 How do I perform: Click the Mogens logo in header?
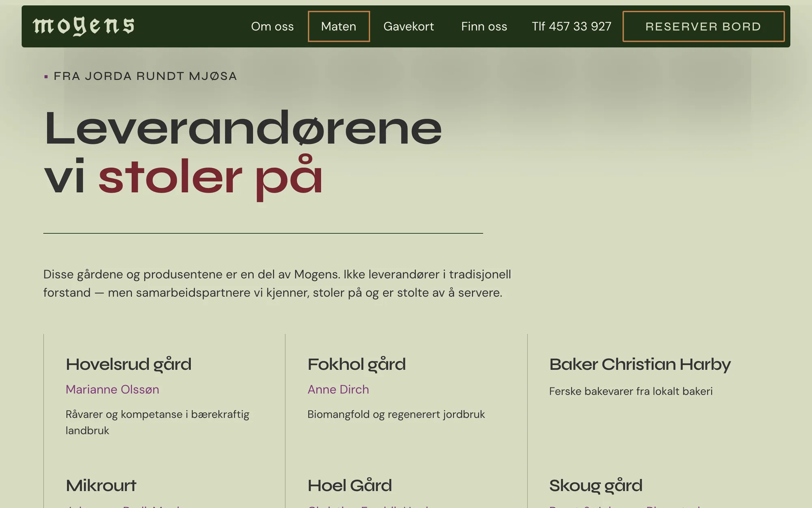tap(84, 26)
